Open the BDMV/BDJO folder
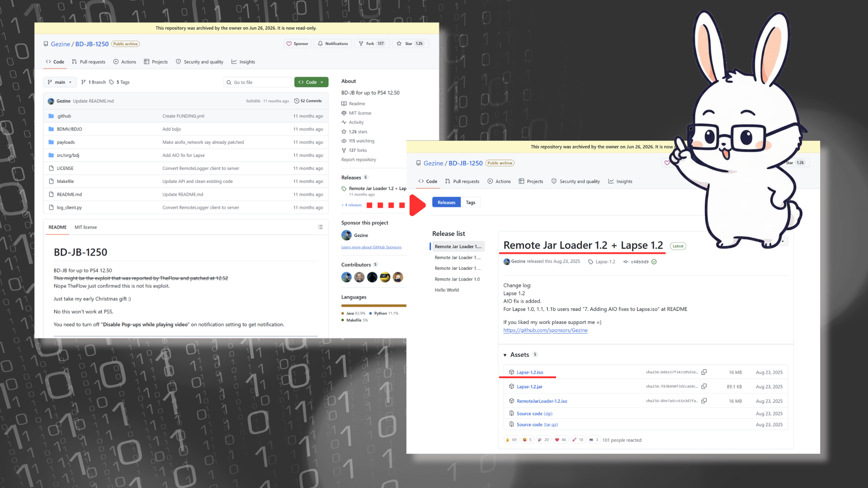The image size is (868, 488). tap(69, 129)
